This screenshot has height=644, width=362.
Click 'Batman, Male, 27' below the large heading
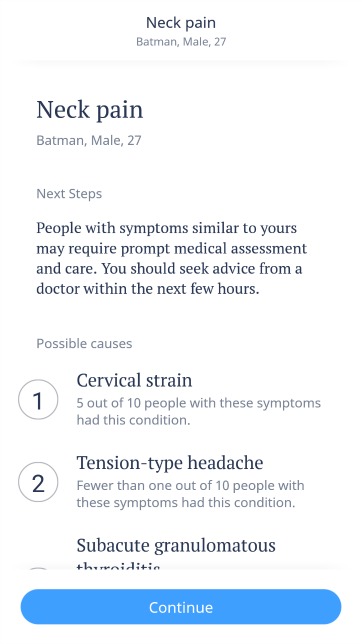pos(89,140)
